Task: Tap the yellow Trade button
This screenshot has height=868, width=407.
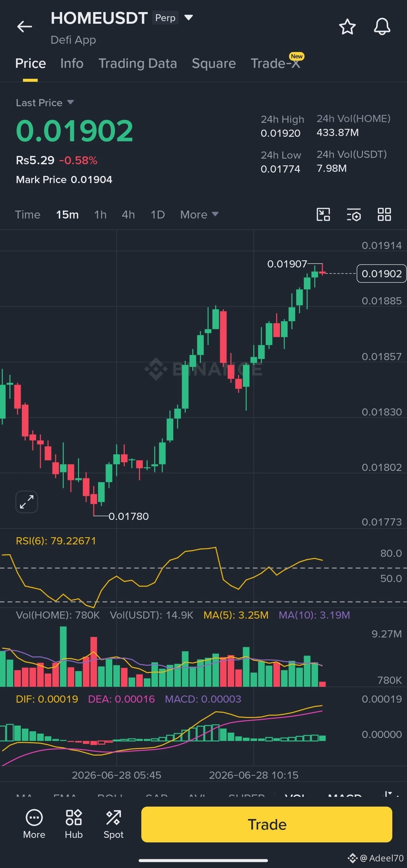Action: 267,824
